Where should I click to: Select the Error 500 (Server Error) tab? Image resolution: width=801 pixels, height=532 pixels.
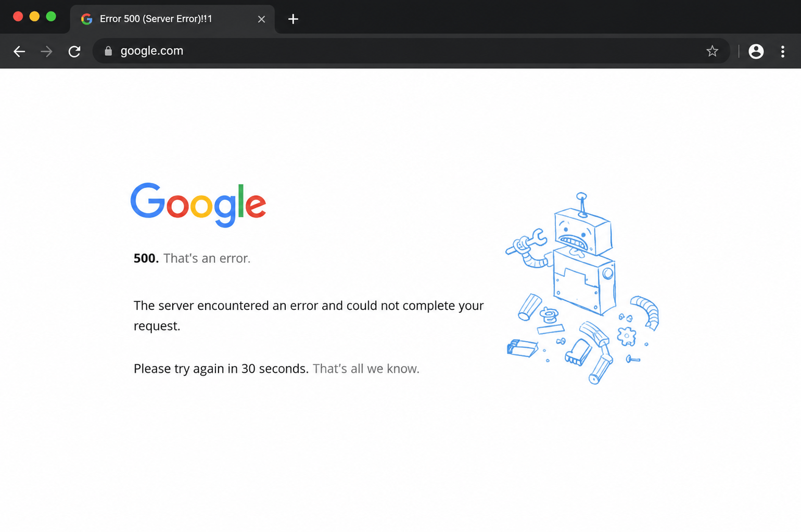(172, 19)
